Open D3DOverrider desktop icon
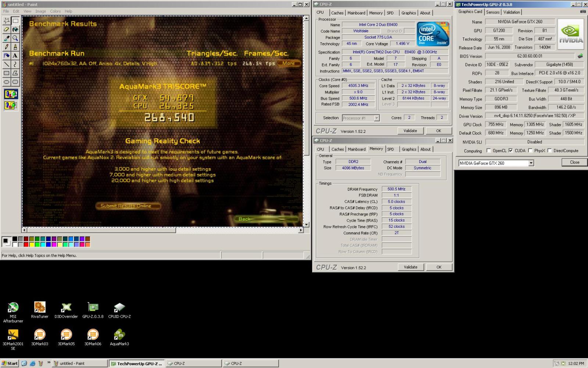The image size is (588, 368). (66, 310)
